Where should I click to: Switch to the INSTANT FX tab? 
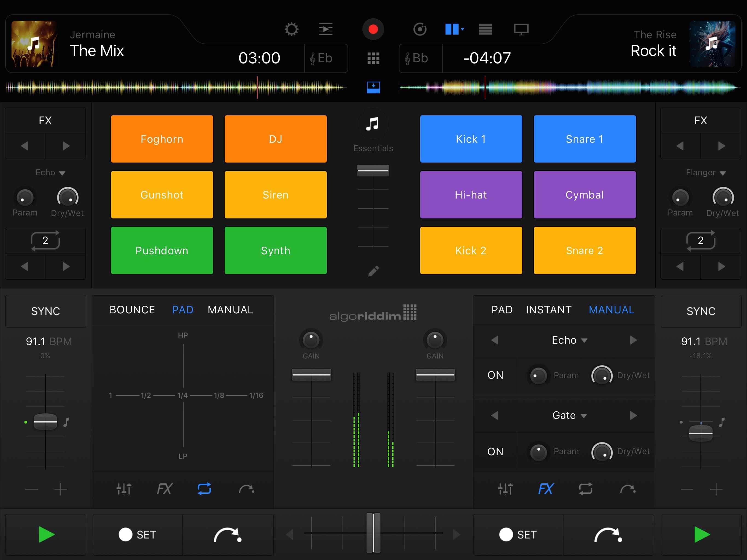pos(548,310)
